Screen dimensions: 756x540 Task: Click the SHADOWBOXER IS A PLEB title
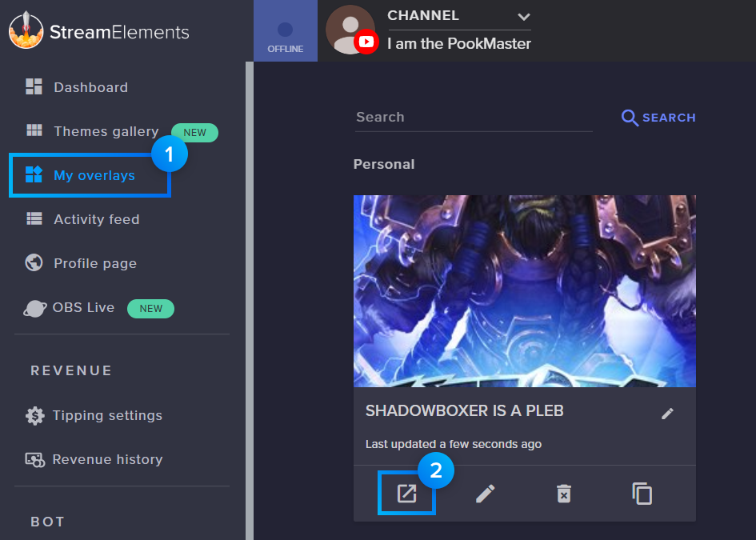464,410
